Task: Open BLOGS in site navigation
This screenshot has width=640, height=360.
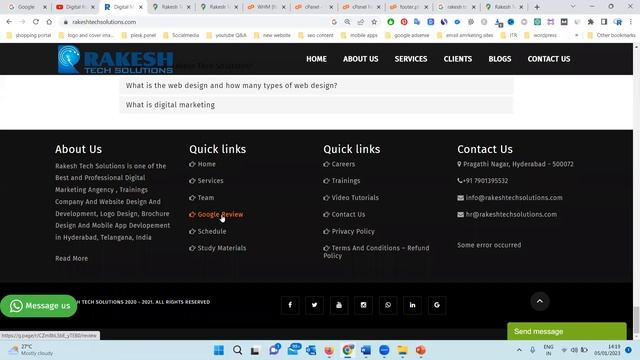Action: pyautogui.click(x=500, y=59)
